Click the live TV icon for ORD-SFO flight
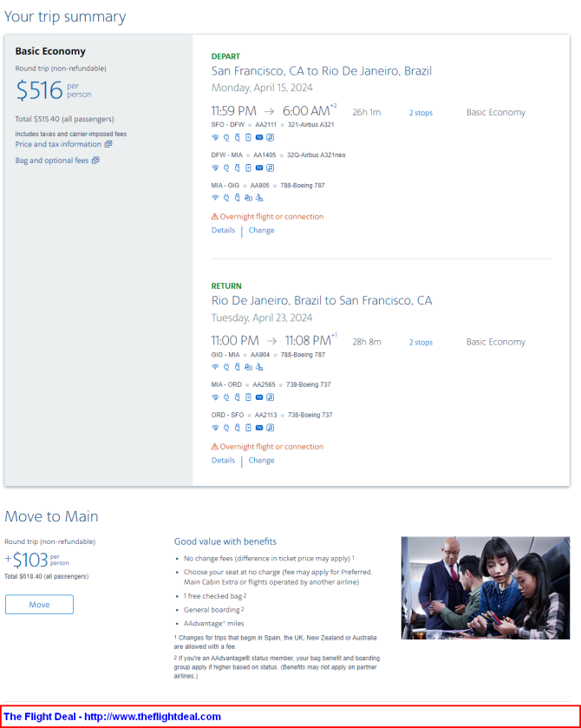 click(x=259, y=428)
